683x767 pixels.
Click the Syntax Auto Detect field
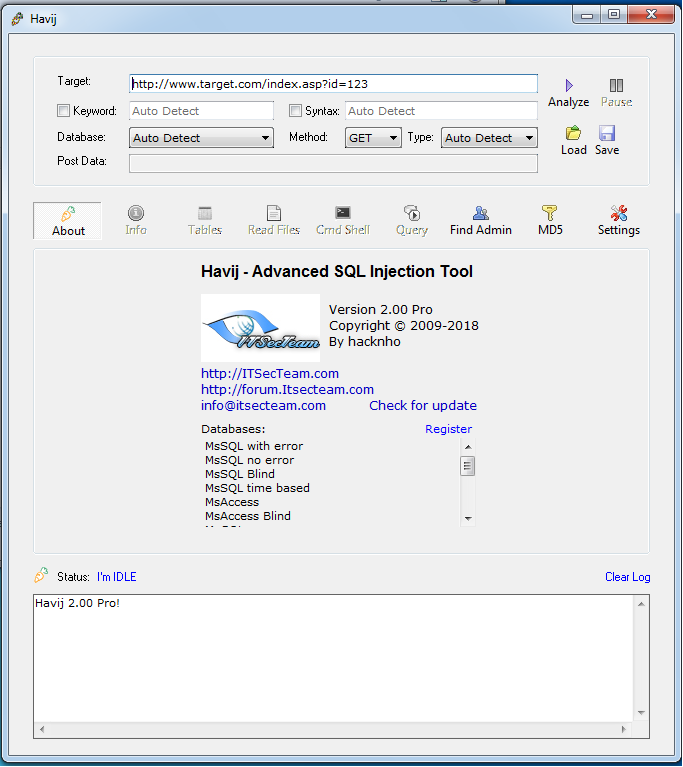click(x=441, y=111)
